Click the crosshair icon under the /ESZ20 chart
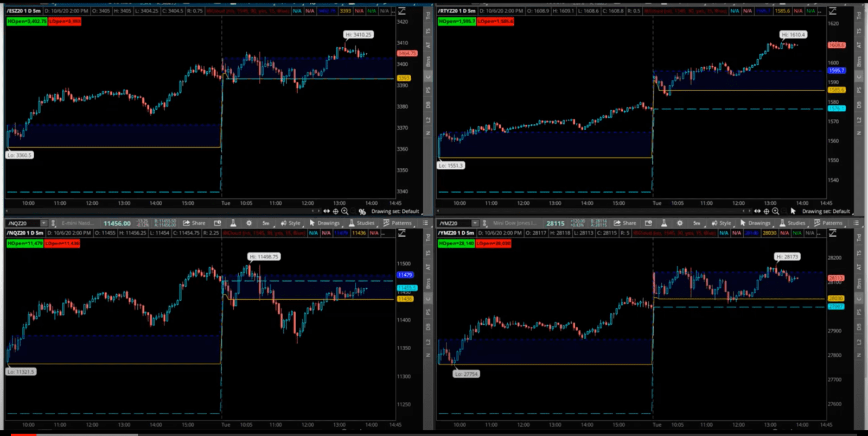The height and width of the screenshot is (436, 868). tap(335, 211)
